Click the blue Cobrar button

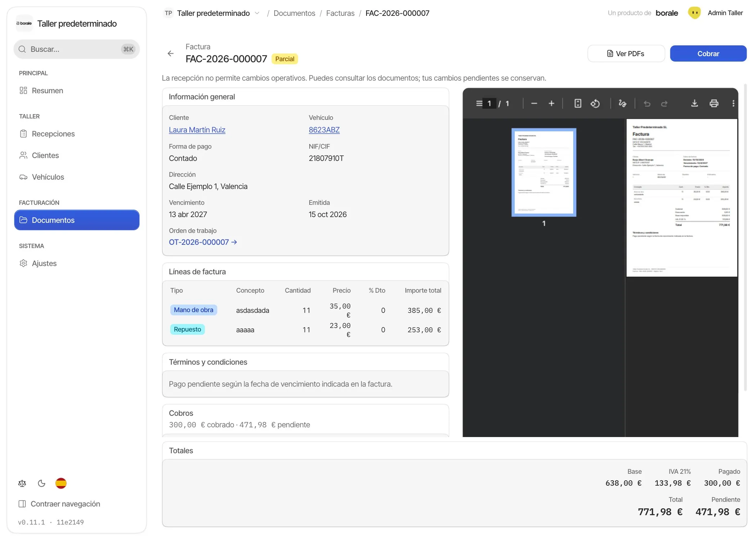click(x=708, y=54)
